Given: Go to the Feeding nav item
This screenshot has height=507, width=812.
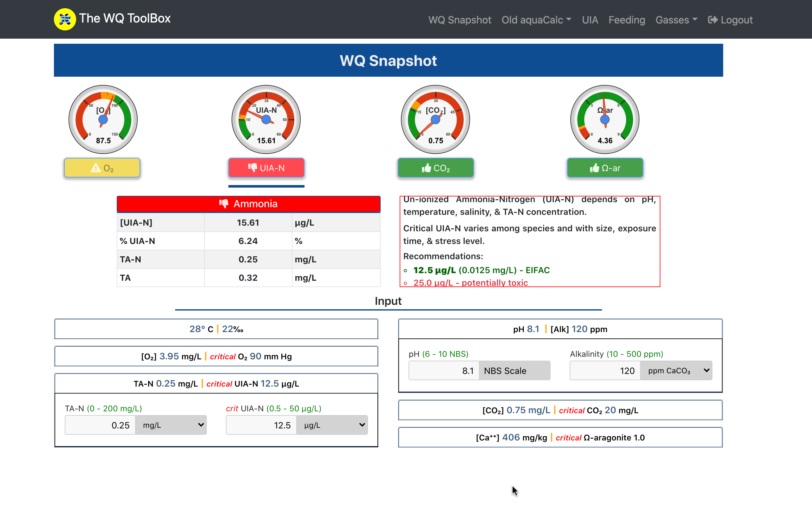Looking at the screenshot, I should 626,20.
